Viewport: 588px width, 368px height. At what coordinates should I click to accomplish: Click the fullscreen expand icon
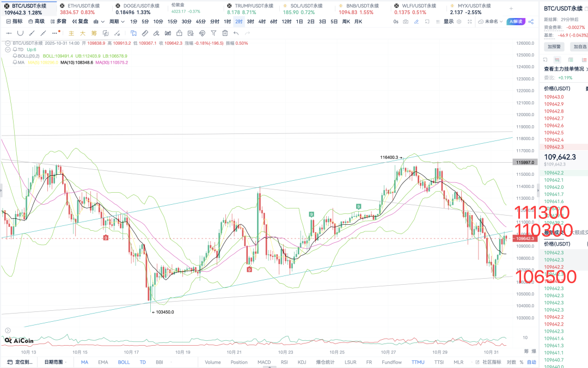(x=469, y=21)
